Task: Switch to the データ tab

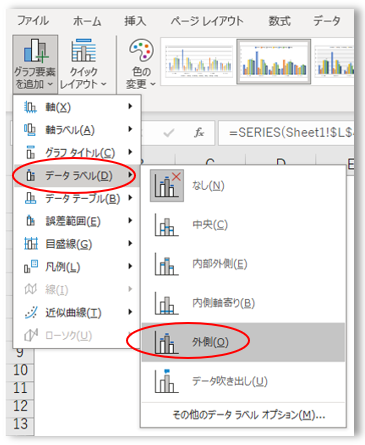Action: coord(326,21)
